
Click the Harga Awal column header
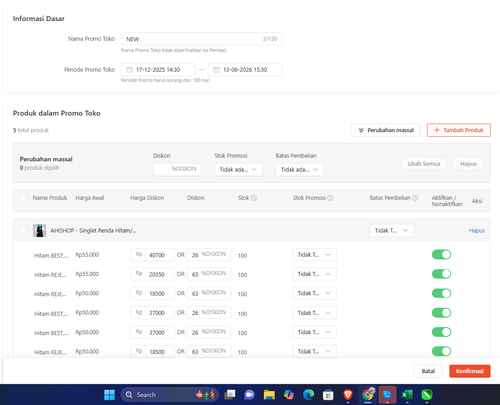click(90, 198)
